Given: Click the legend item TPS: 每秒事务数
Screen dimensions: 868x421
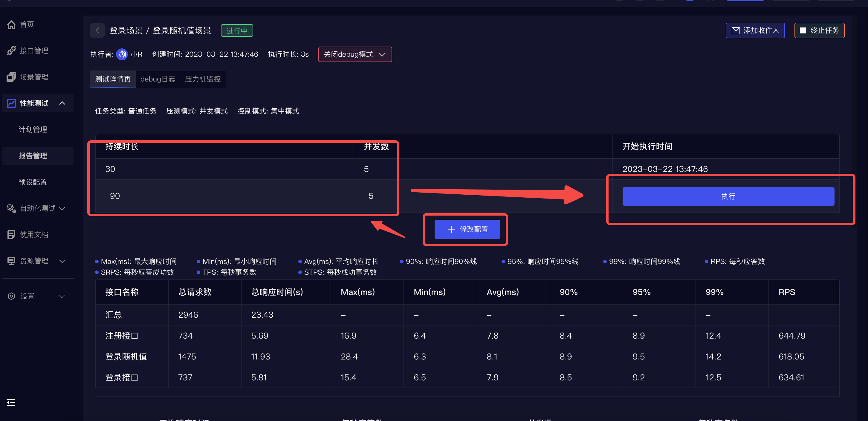Looking at the screenshot, I should 227,272.
